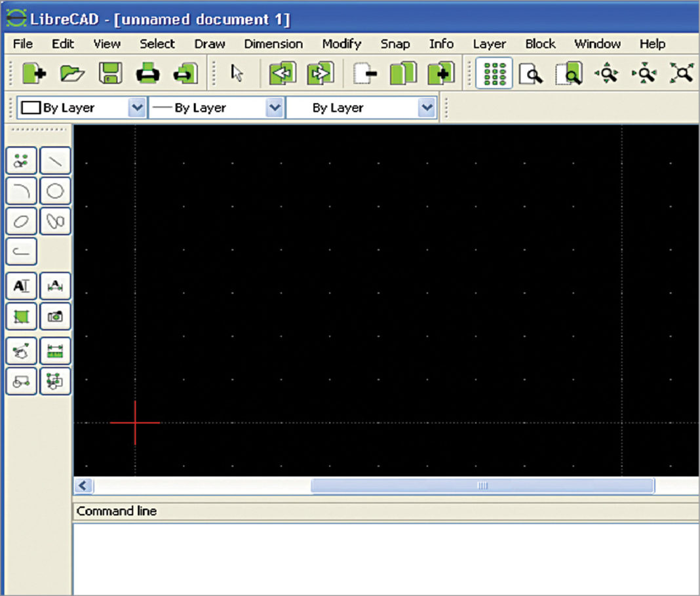Screen dimensions: 700x596
Task: Toggle the grid display button
Action: tap(495, 73)
